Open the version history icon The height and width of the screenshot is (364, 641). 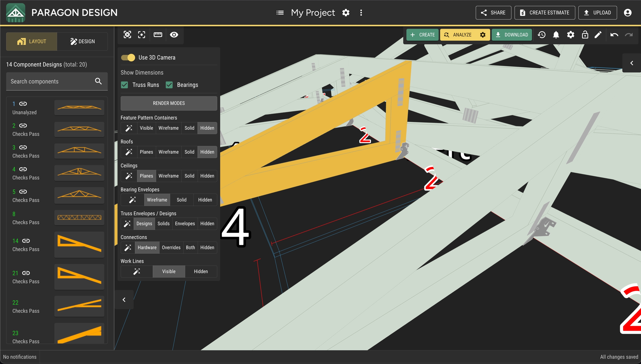[541, 35]
